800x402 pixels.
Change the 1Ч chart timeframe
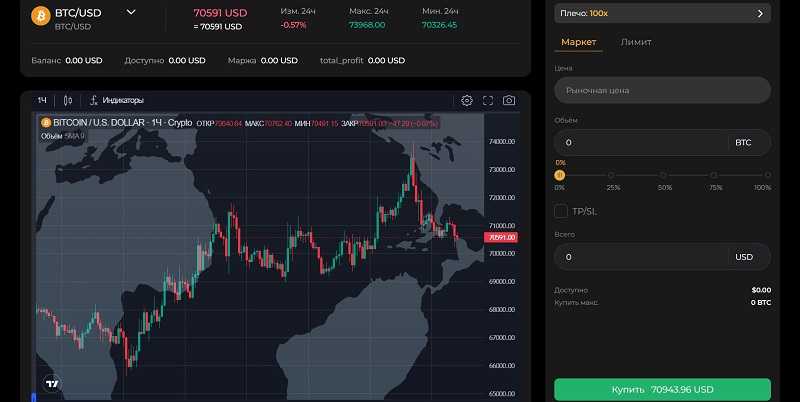coord(43,100)
